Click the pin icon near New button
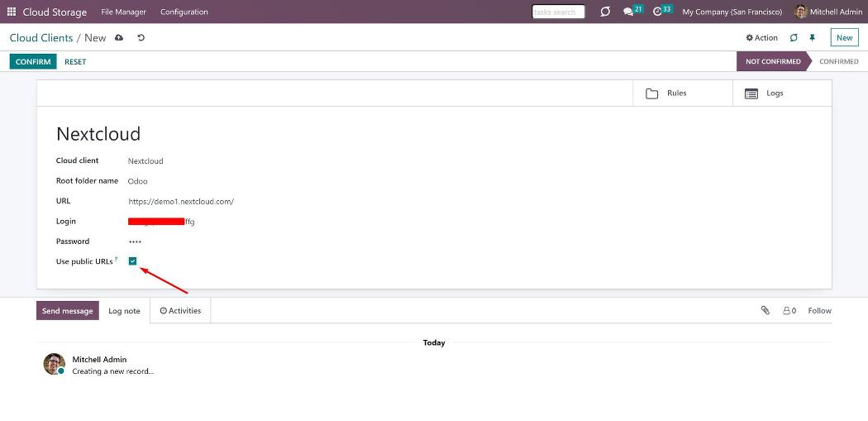The image size is (868, 421). (x=812, y=38)
